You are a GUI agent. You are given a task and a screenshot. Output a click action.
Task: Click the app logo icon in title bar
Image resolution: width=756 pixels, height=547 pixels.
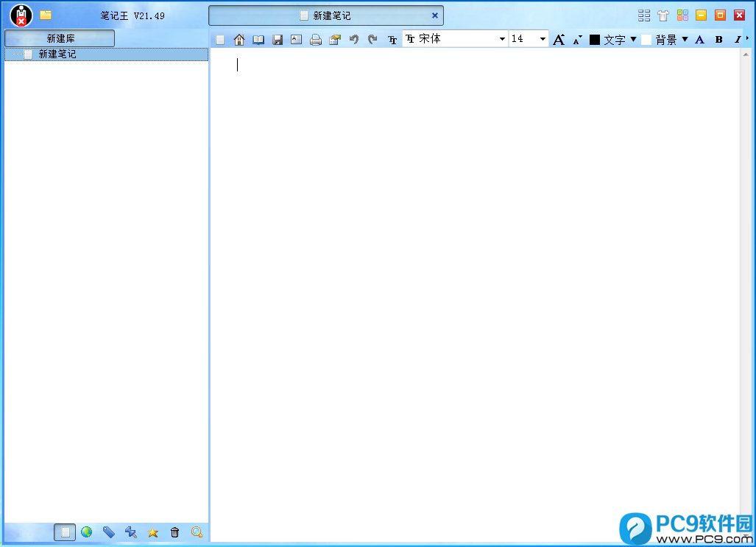coord(21,15)
